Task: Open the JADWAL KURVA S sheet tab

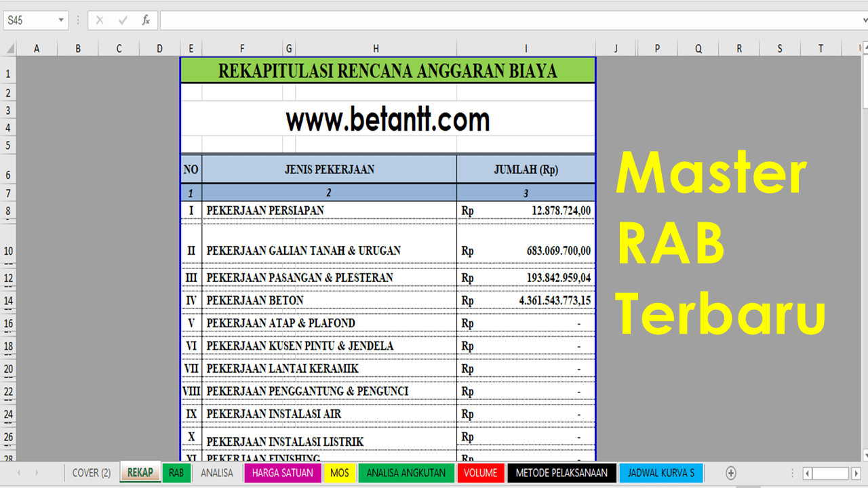Action: [x=661, y=473]
